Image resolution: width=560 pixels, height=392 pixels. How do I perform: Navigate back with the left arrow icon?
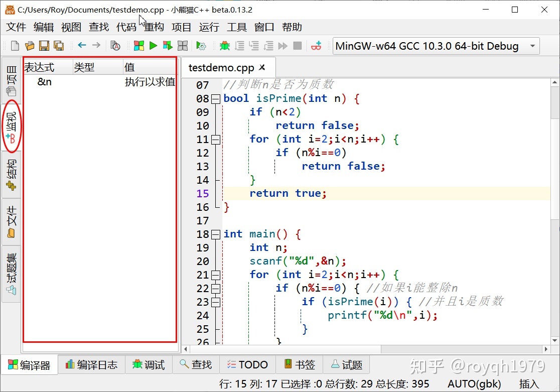click(82, 45)
